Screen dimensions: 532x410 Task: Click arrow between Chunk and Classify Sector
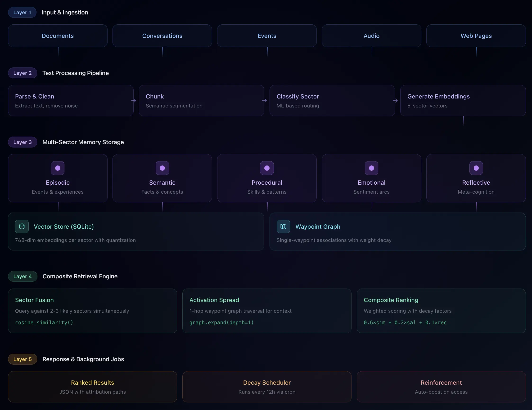(265, 101)
